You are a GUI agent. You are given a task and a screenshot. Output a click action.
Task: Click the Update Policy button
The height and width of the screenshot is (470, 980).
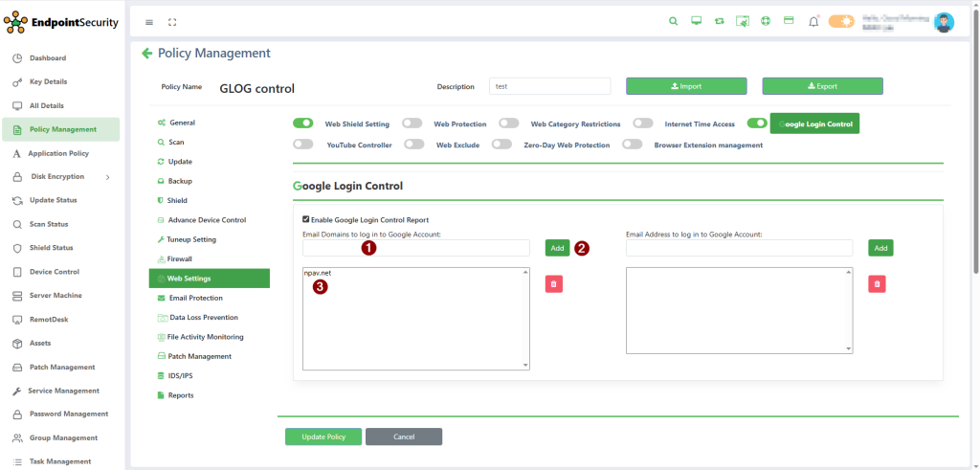coord(323,436)
